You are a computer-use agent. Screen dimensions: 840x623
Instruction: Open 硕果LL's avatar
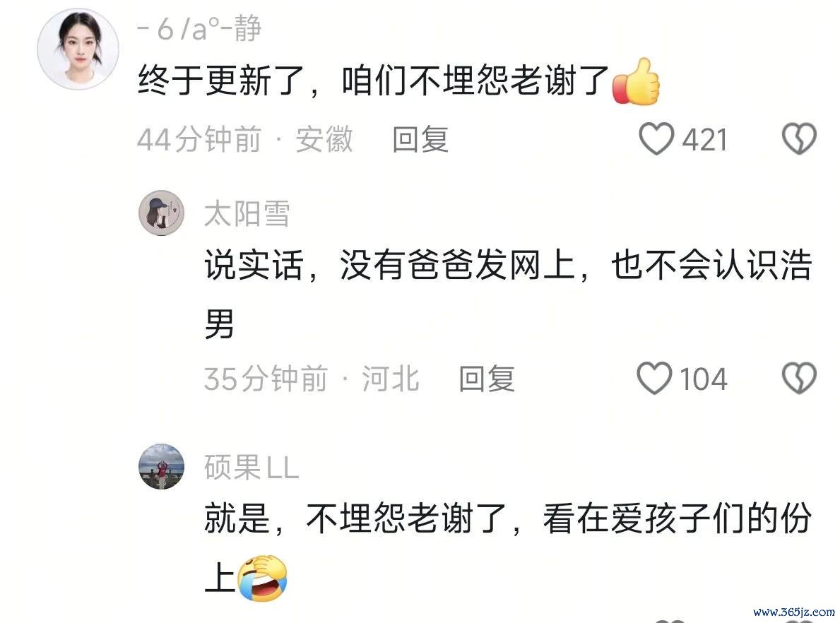[161, 466]
